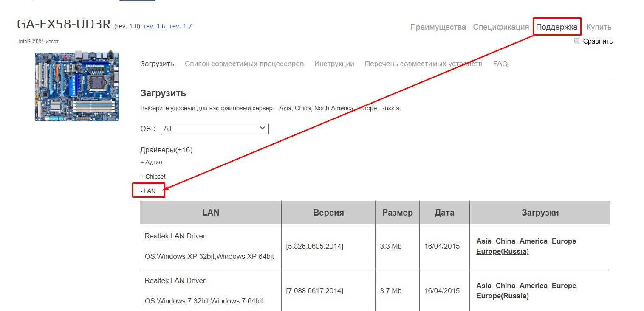The image size is (644, 311).
Task: Collapse the LAN drivers section
Action: tap(148, 191)
